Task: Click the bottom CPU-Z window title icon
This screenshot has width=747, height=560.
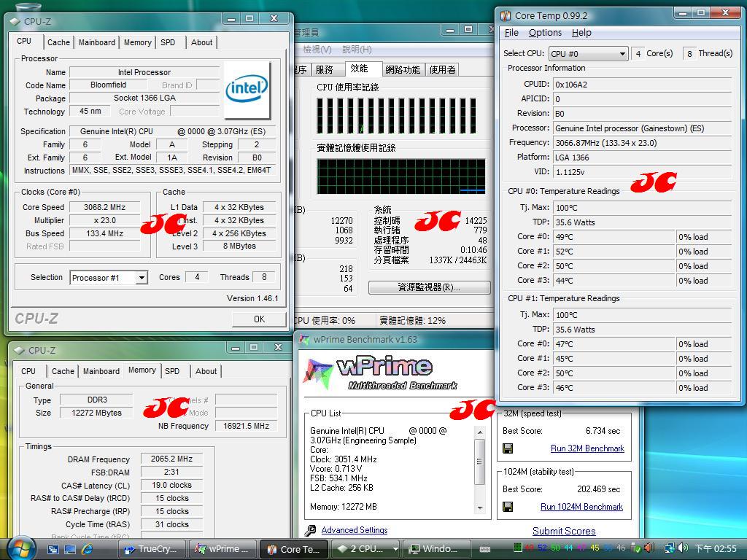Action: 19,351
